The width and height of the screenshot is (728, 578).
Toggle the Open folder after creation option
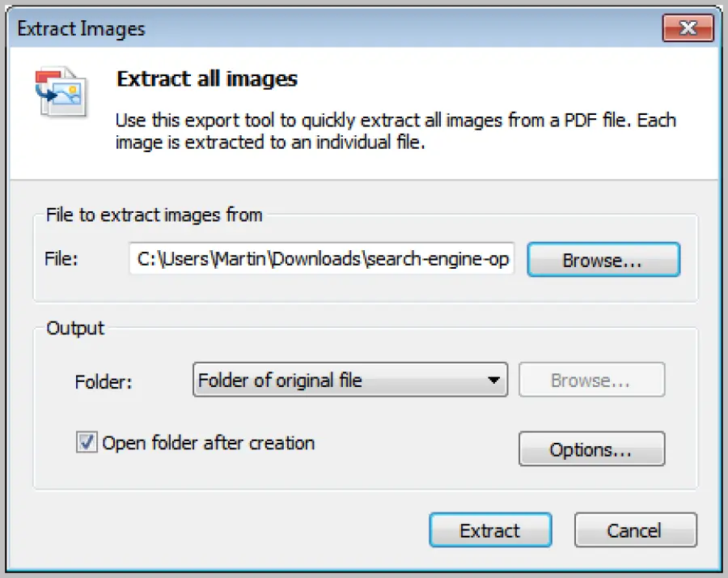tap(87, 443)
